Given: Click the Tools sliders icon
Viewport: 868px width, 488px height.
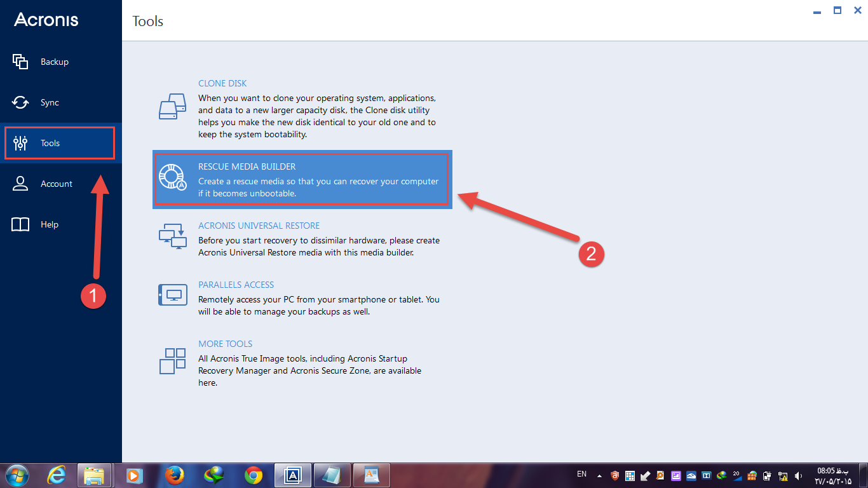Looking at the screenshot, I should (20, 143).
